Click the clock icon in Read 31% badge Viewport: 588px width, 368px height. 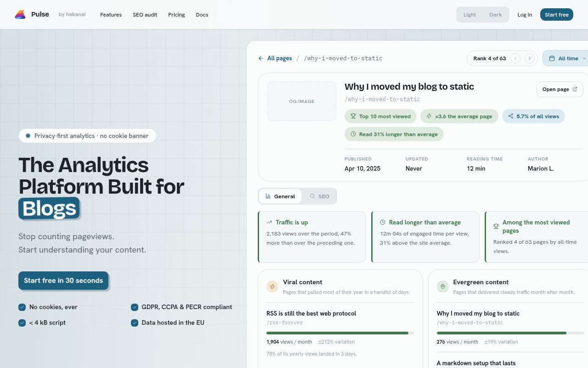[353, 134]
